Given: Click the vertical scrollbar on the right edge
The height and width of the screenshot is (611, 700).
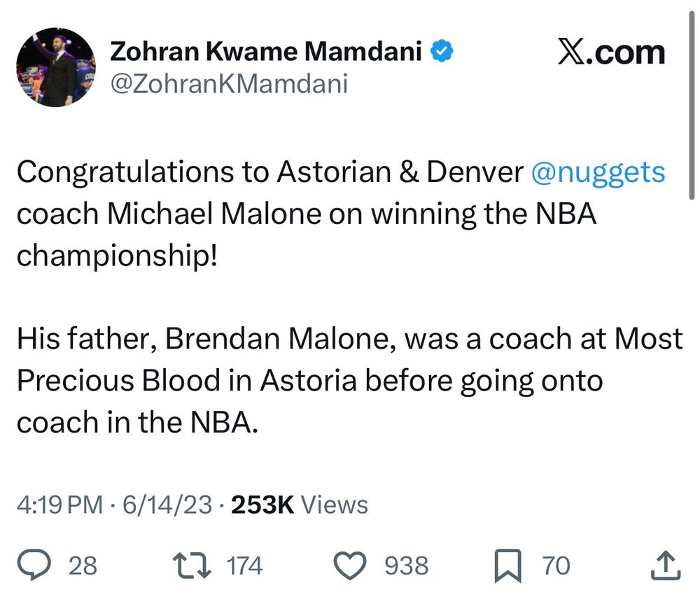Looking at the screenshot, I should click(x=690, y=105).
